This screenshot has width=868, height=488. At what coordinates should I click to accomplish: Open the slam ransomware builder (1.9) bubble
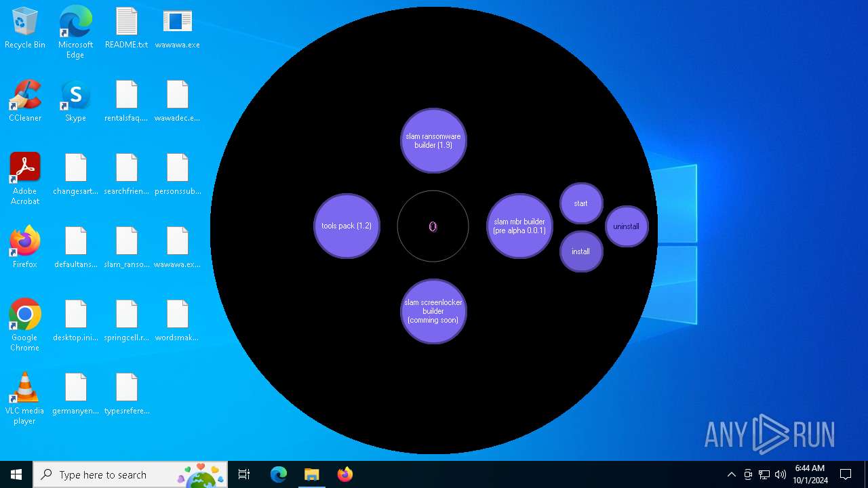(433, 140)
